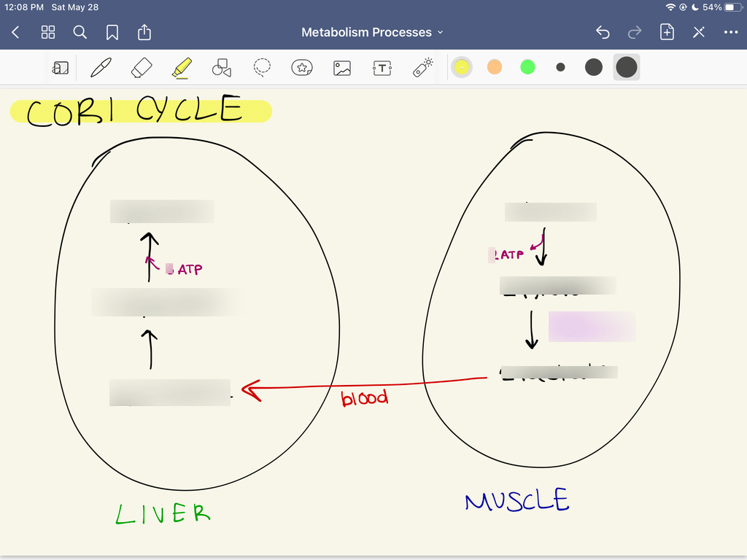Select the Pen tool

coord(101,67)
